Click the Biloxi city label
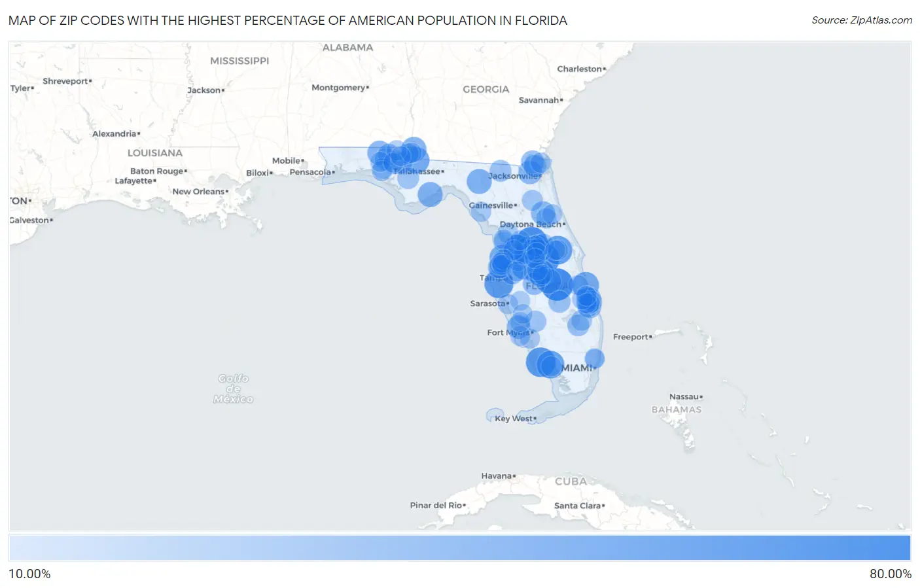The width and height of the screenshot is (920, 588). [257, 173]
